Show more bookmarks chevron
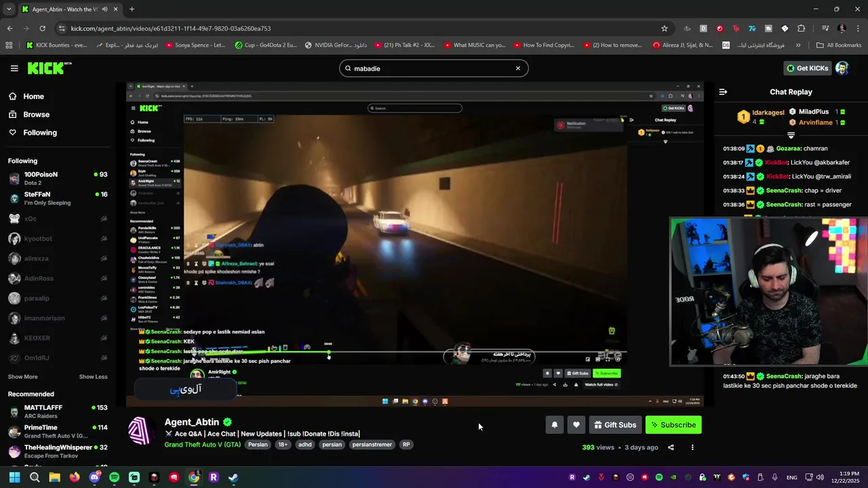 [798, 45]
